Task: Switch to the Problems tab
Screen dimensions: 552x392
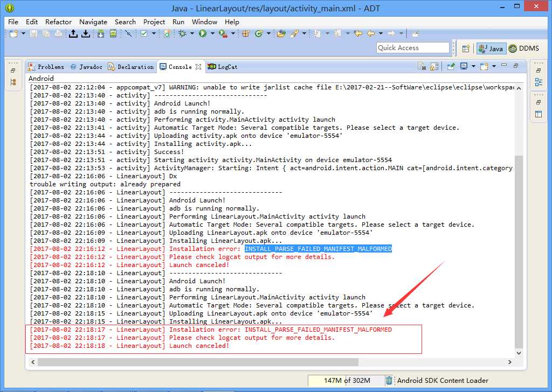Action: point(46,67)
